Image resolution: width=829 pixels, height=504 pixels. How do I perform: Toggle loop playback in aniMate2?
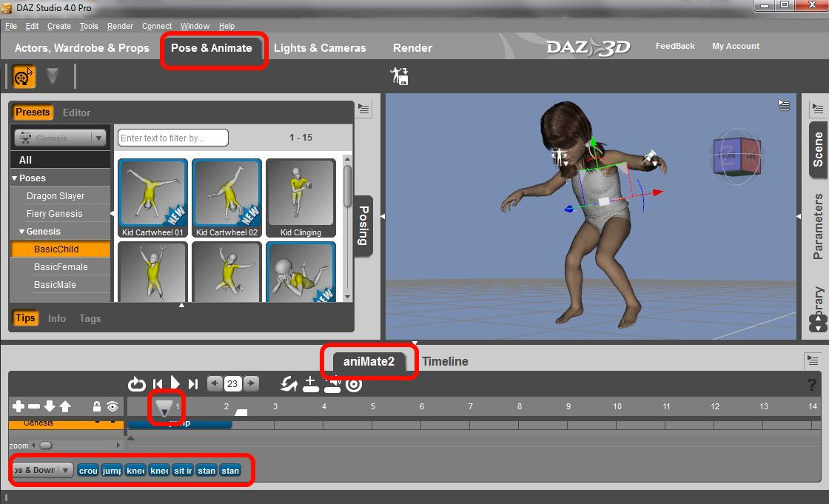(x=136, y=384)
